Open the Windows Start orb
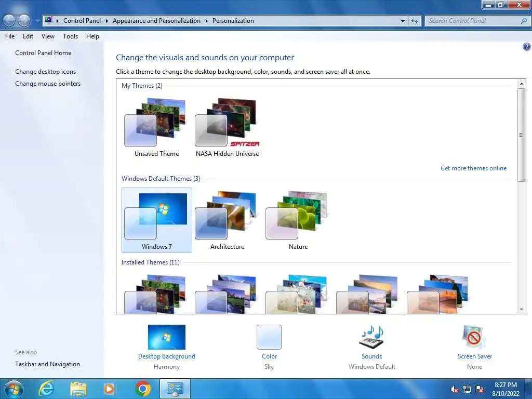Viewport: 532px width, 399px height. 14,389
